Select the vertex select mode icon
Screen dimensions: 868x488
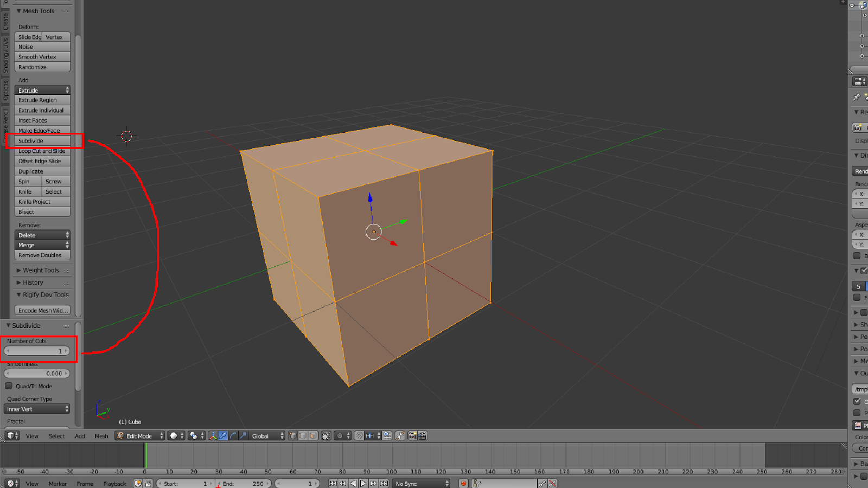click(292, 435)
